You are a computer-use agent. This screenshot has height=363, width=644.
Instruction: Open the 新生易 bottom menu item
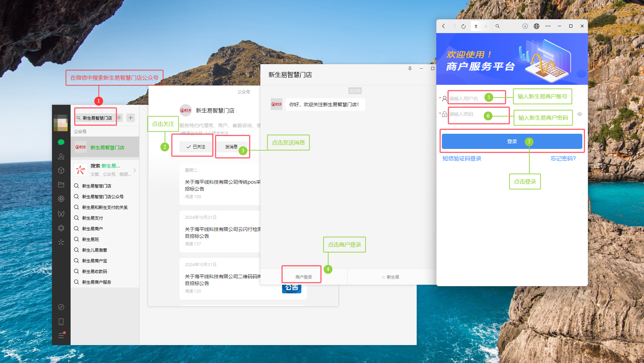pyautogui.click(x=391, y=277)
